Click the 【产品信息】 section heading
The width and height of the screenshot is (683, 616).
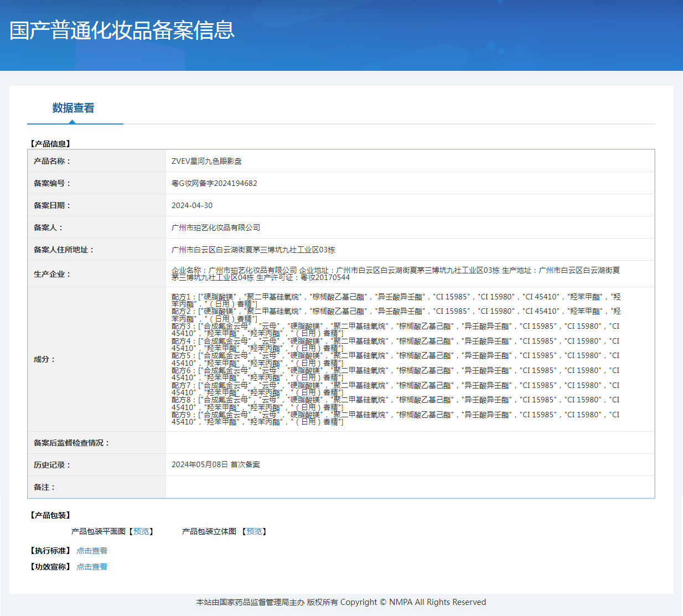click(50, 143)
